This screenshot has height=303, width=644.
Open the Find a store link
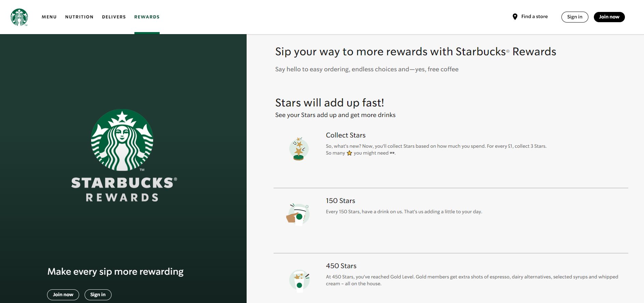point(534,17)
